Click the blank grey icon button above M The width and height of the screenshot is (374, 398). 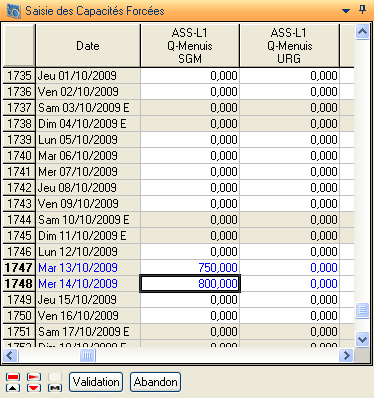(x=55, y=377)
